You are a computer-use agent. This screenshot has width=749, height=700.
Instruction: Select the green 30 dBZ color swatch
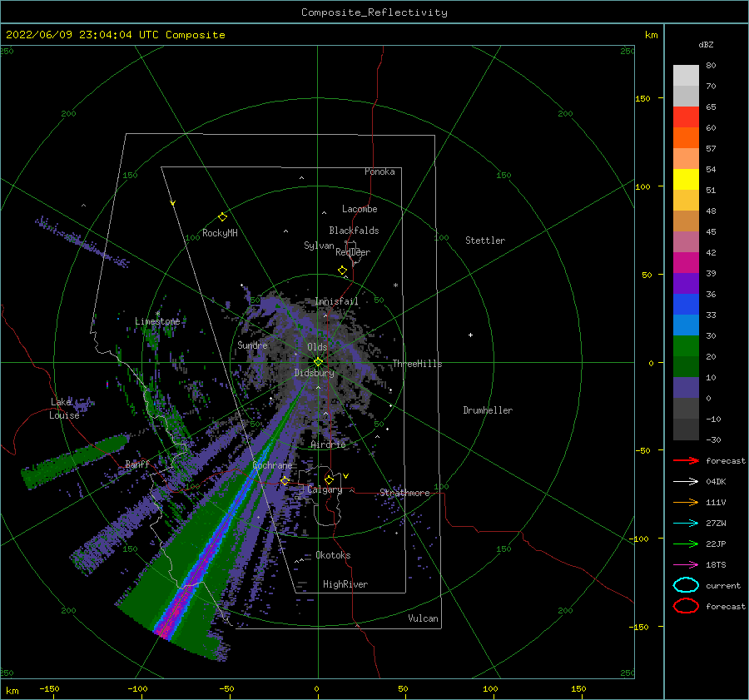pyautogui.click(x=686, y=346)
